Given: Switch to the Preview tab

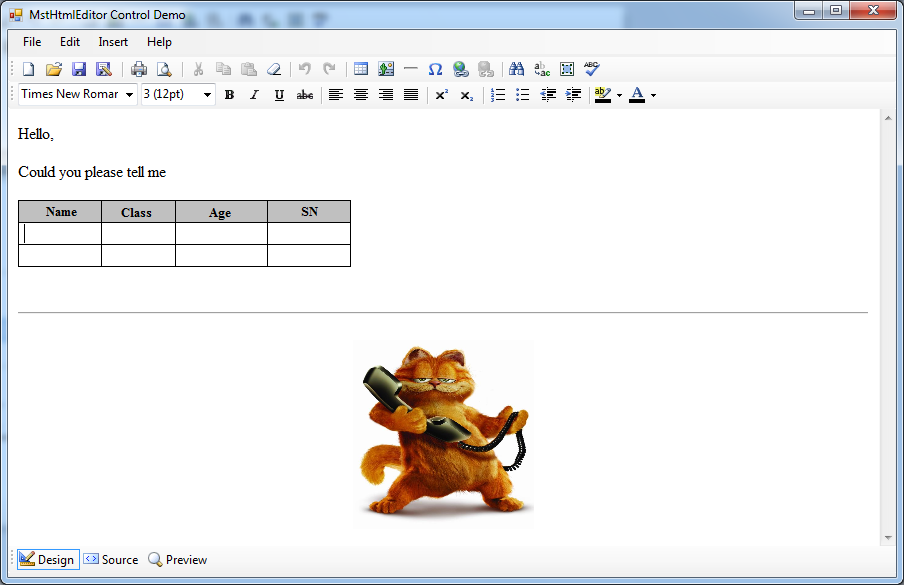Looking at the screenshot, I should (x=178, y=560).
